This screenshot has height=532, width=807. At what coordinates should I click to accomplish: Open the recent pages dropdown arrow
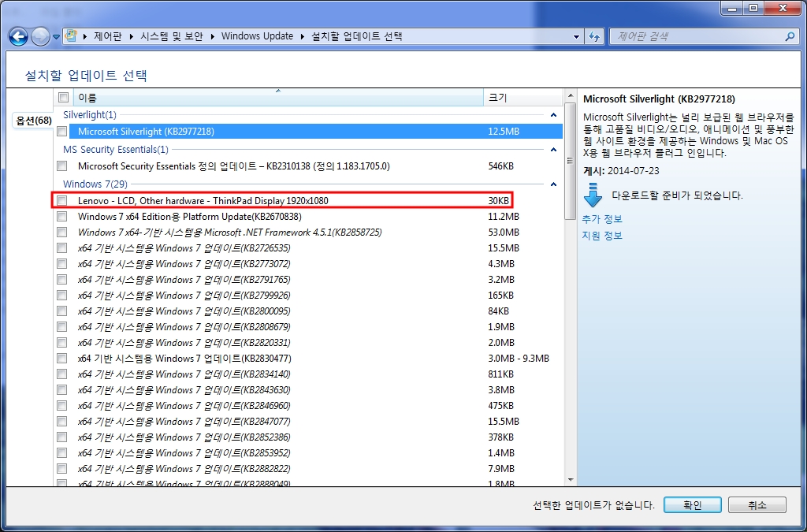[x=56, y=37]
